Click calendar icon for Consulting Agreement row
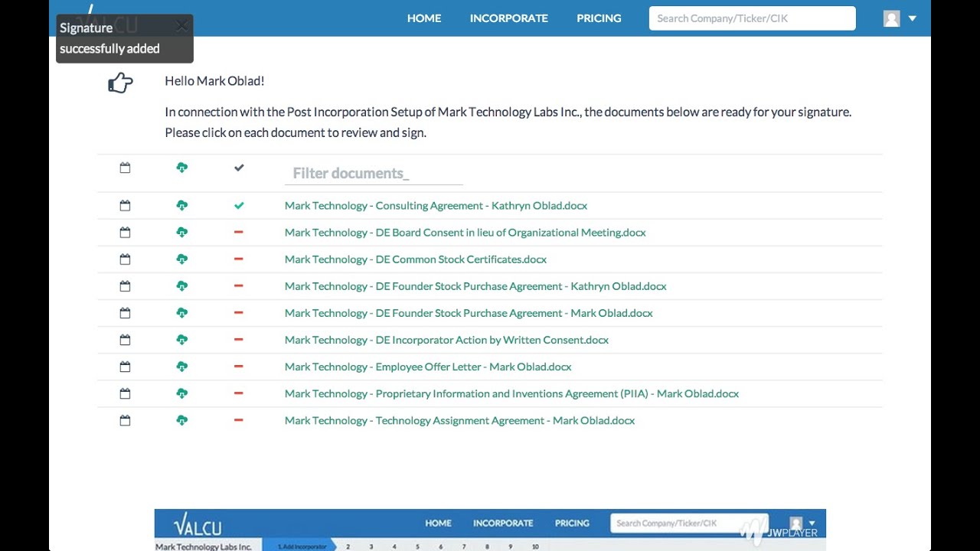 (126, 206)
